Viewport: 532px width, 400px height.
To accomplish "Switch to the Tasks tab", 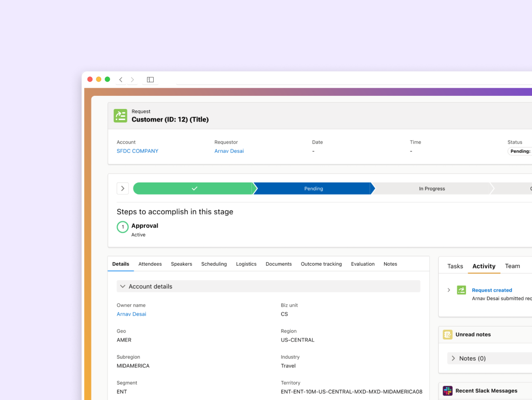I will 455,266.
